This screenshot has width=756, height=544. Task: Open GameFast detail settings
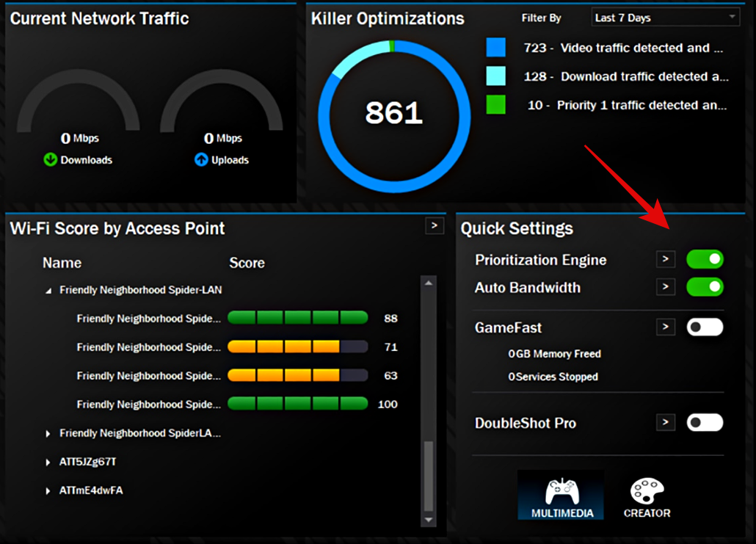pyautogui.click(x=666, y=327)
